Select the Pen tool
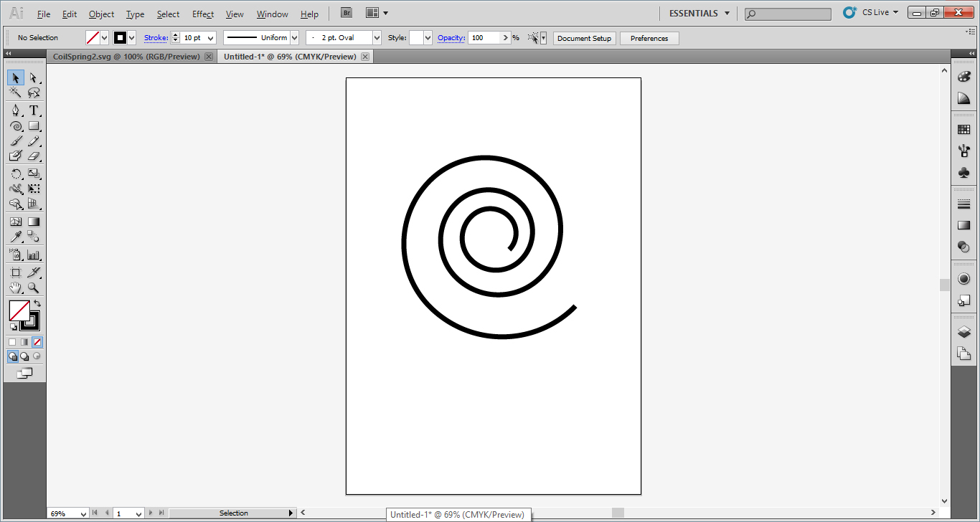Screen dimensions: 980x522 tap(16, 110)
